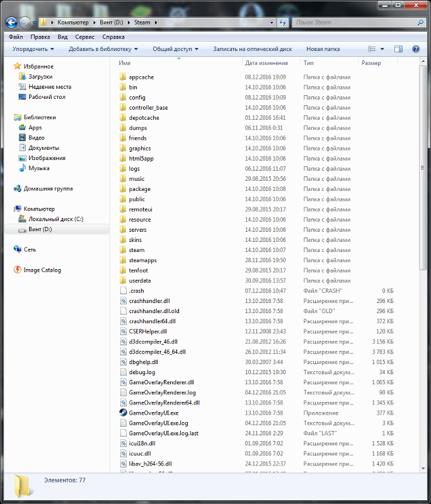Click the search magnifier icon
Screen dimensions: 431x504
[420, 23]
